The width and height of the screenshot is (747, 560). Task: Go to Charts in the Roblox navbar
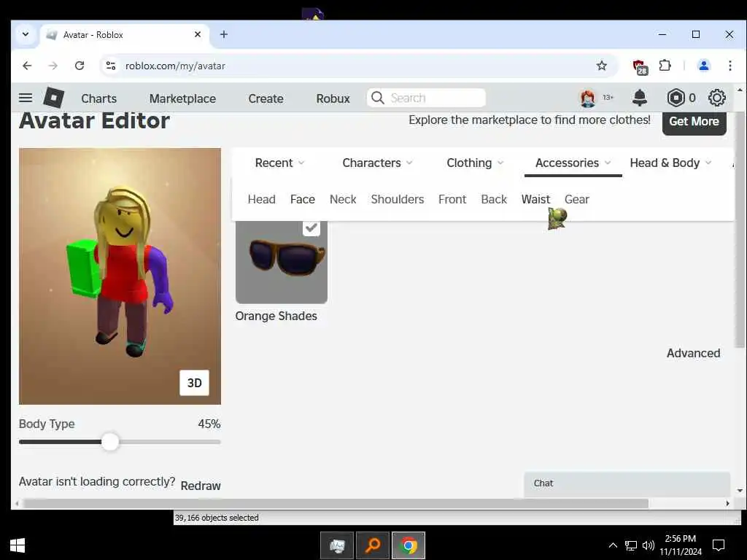pos(98,98)
